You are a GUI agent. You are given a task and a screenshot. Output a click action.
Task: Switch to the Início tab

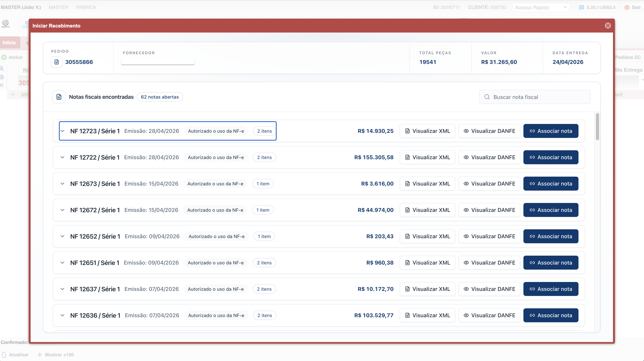tap(9, 43)
